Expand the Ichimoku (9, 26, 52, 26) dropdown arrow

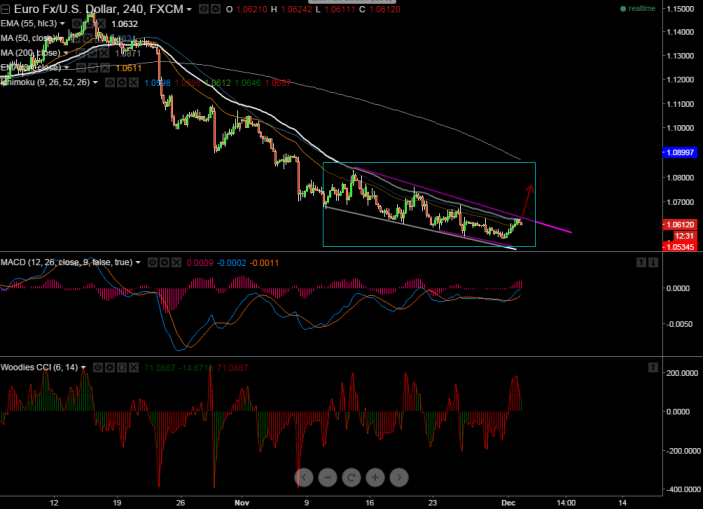click(95, 83)
